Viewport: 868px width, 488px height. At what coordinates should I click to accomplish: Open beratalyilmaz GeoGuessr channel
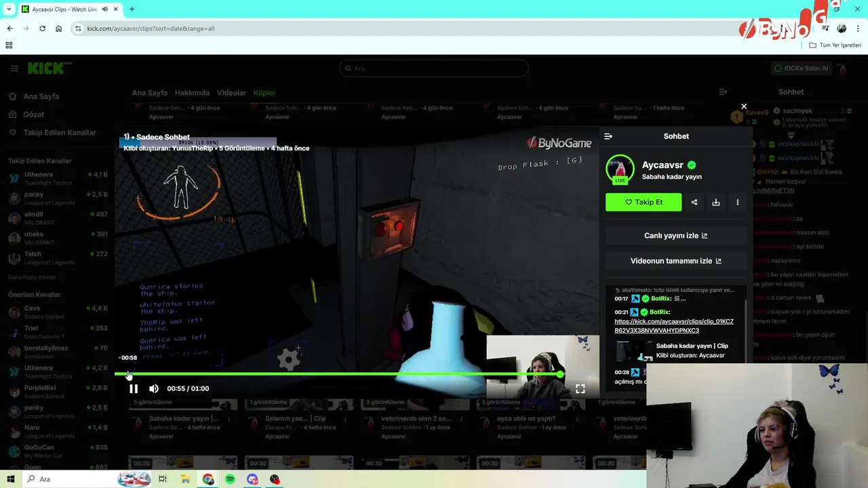pyautogui.click(x=58, y=352)
